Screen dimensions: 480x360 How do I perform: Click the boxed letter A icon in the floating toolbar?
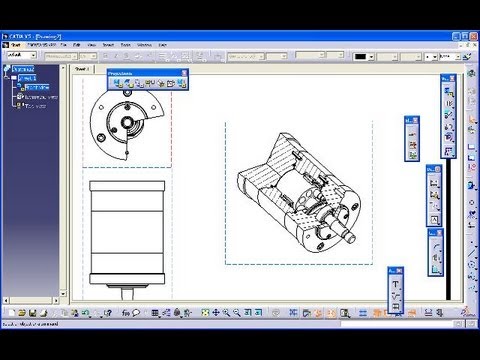tap(434, 220)
